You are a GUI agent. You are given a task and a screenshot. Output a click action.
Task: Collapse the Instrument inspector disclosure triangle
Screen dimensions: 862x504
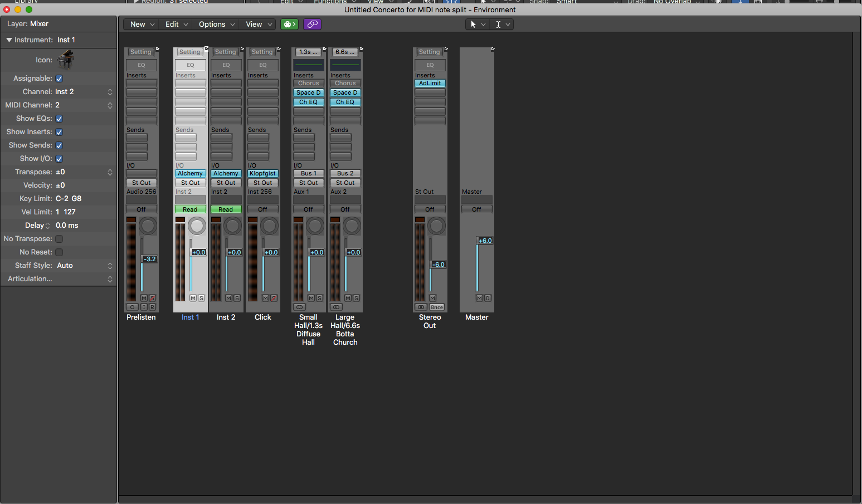click(x=9, y=40)
